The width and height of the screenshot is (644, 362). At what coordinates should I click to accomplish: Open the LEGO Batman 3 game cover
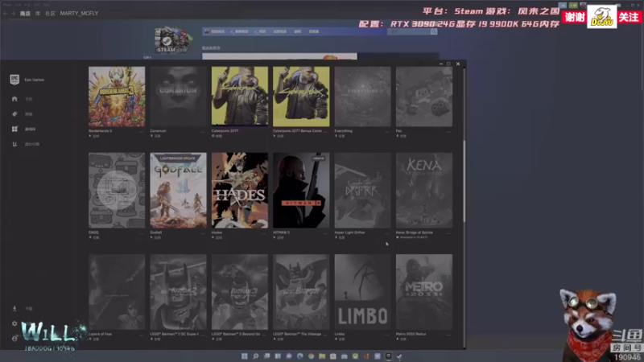(x=239, y=292)
